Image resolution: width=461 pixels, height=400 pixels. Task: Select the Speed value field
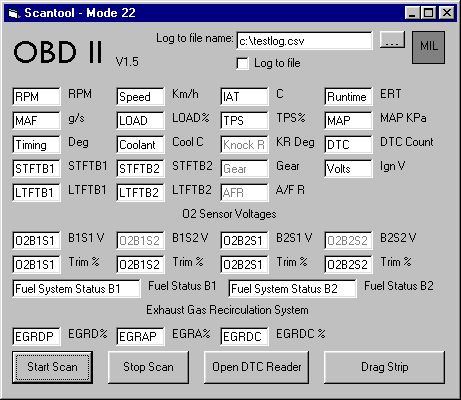[x=140, y=97]
